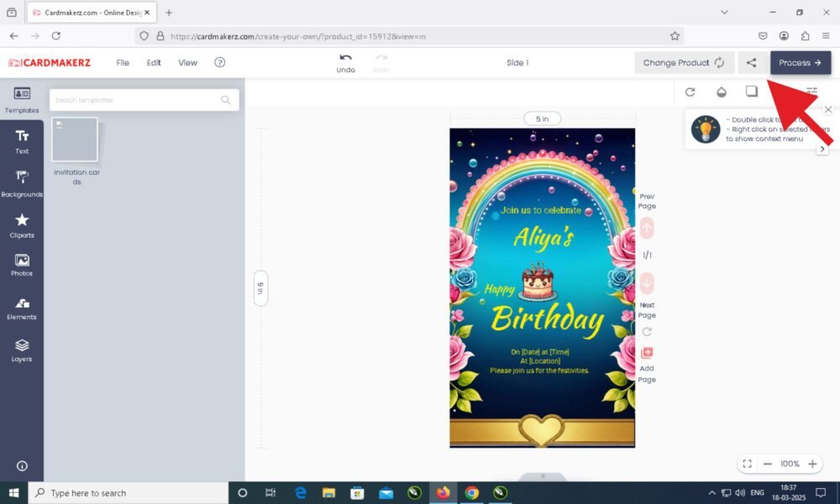Open the Backgrounds panel
Viewport: 840px width, 504px height.
[x=22, y=182]
